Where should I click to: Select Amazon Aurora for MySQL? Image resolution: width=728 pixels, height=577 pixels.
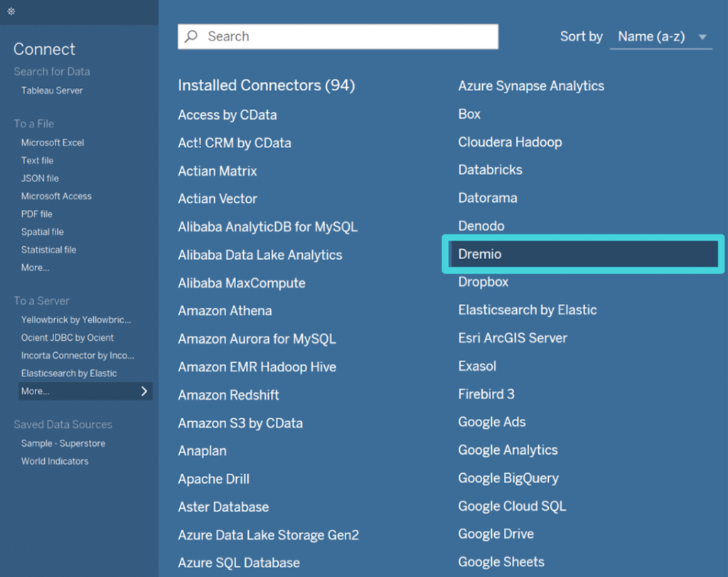coord(257,339)
